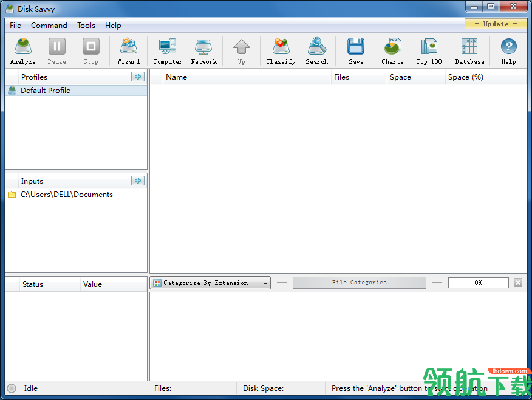The width and height of the screenshot is (532, 400).
Task: Add a new input directory with plus icon
Action: click(x=138, y=181)
